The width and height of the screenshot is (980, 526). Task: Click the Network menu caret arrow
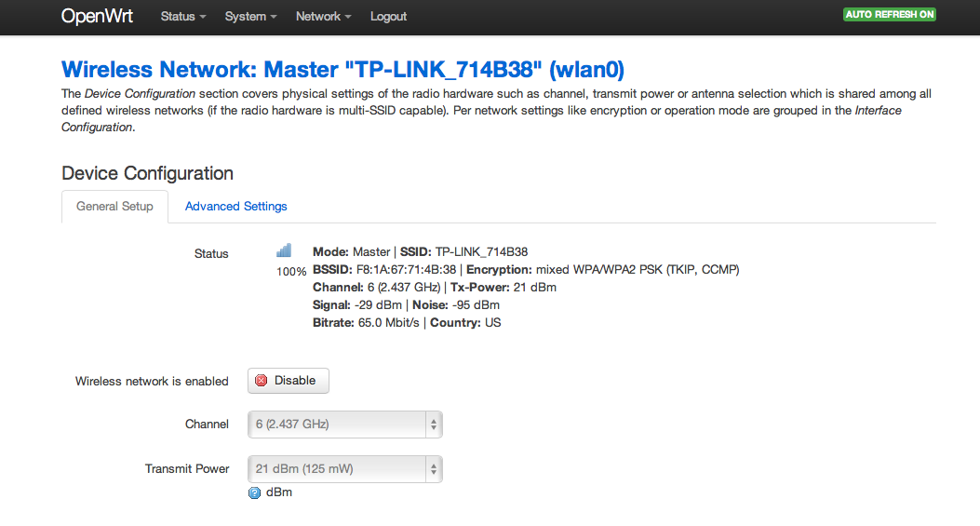click(x=348, y=18)
